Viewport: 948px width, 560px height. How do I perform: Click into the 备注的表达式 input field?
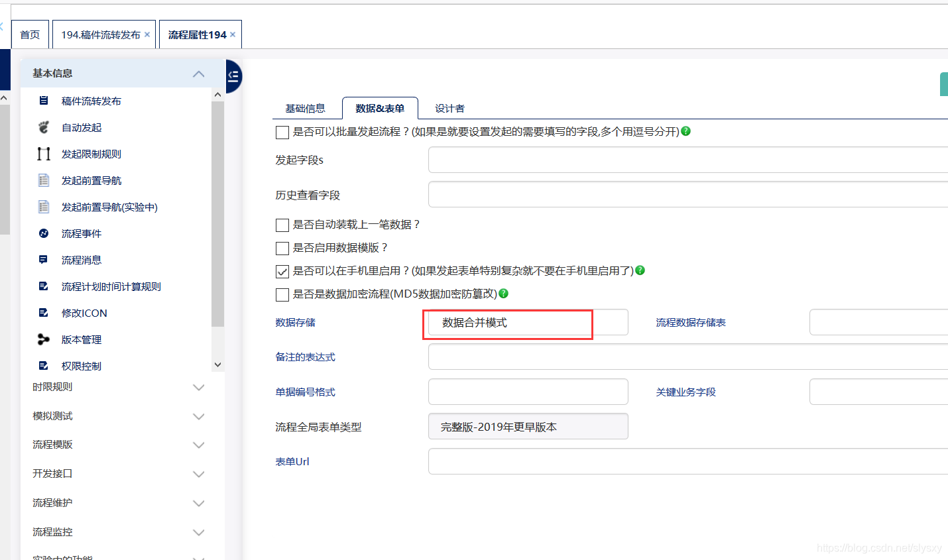point(688,357)
